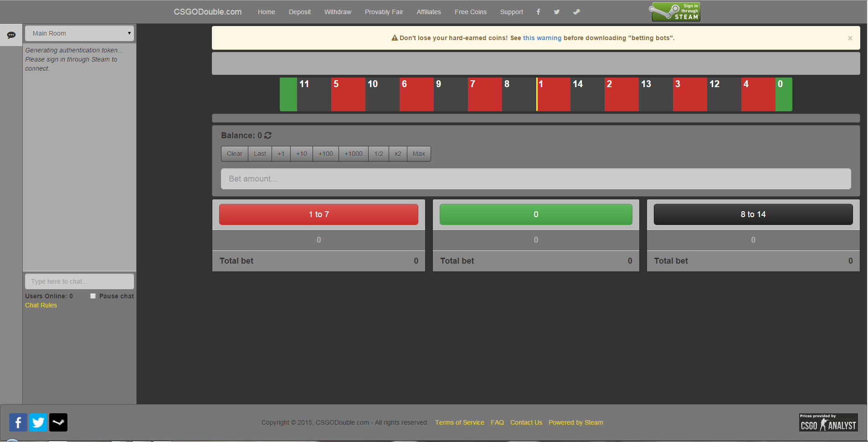Sign in through Steam button

(x=676, y=12)
